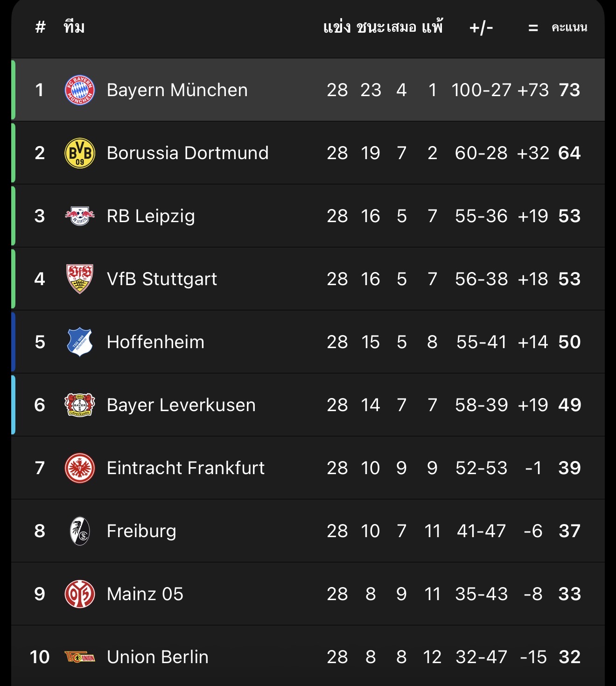Select the แข่ง matches played header
The height and width of the screenshot is (686, 616).
coord(337,28)
